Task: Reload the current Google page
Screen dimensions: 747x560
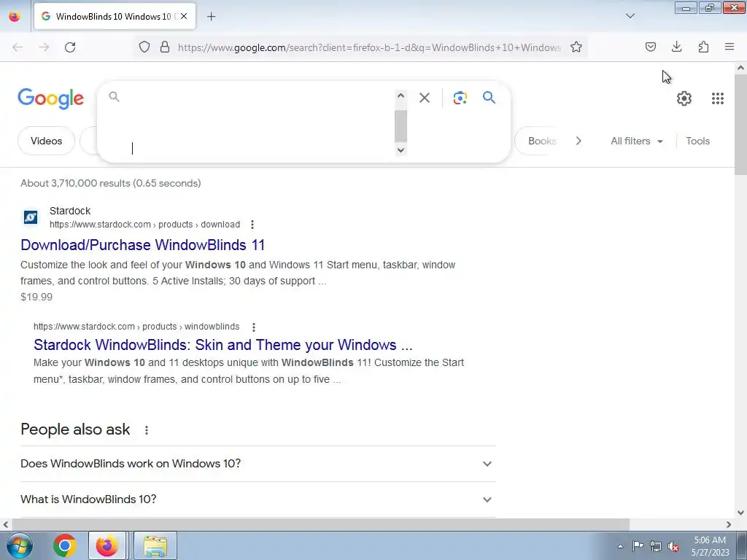Action: point(70,47)
